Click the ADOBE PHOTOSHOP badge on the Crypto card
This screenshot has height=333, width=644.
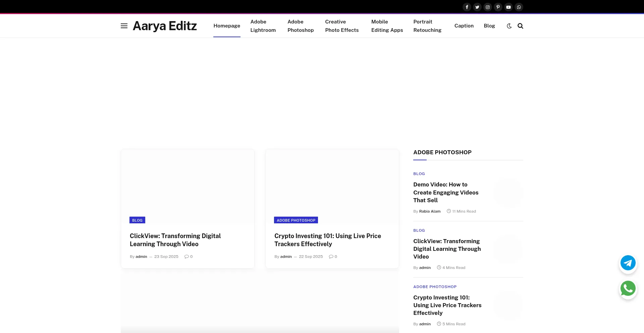pyautogui.click(x=296, y=220)
